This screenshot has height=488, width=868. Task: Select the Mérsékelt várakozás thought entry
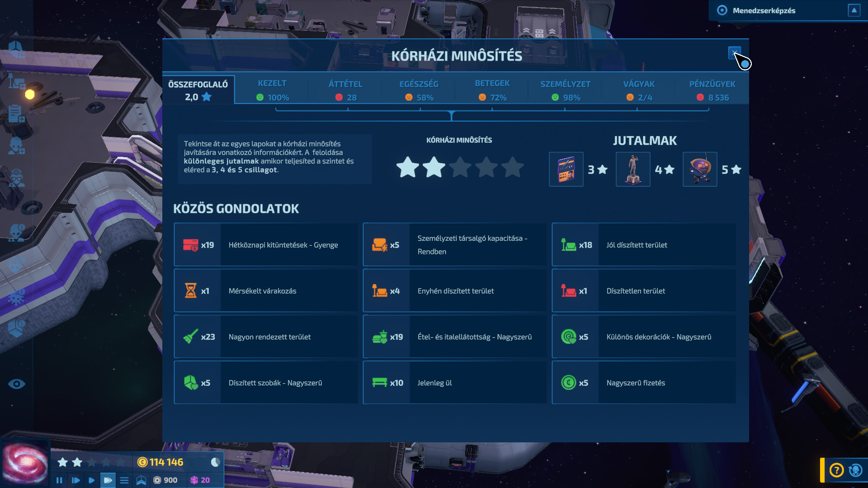tap(266, 291)
